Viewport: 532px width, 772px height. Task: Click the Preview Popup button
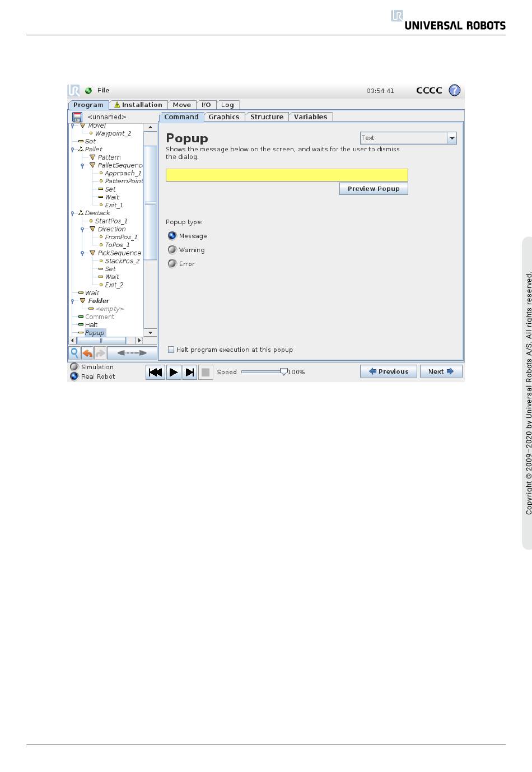click(374, 189)
